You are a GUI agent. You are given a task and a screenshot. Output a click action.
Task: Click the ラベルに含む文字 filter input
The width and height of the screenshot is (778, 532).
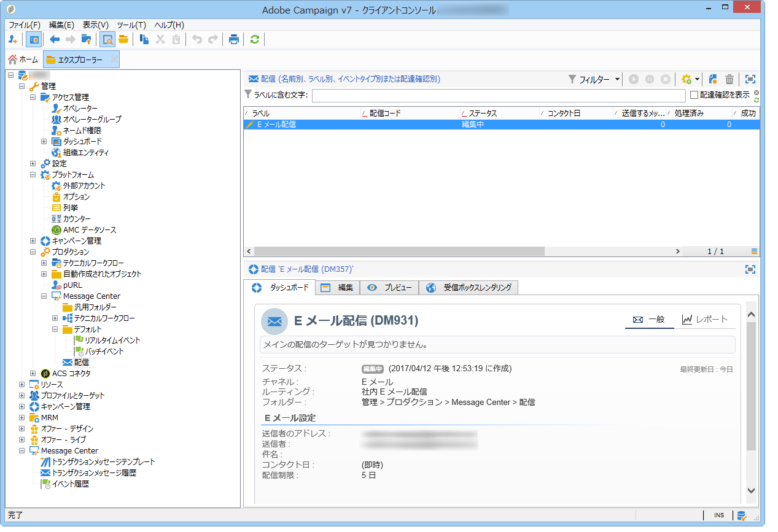click(x=499, y=96)
